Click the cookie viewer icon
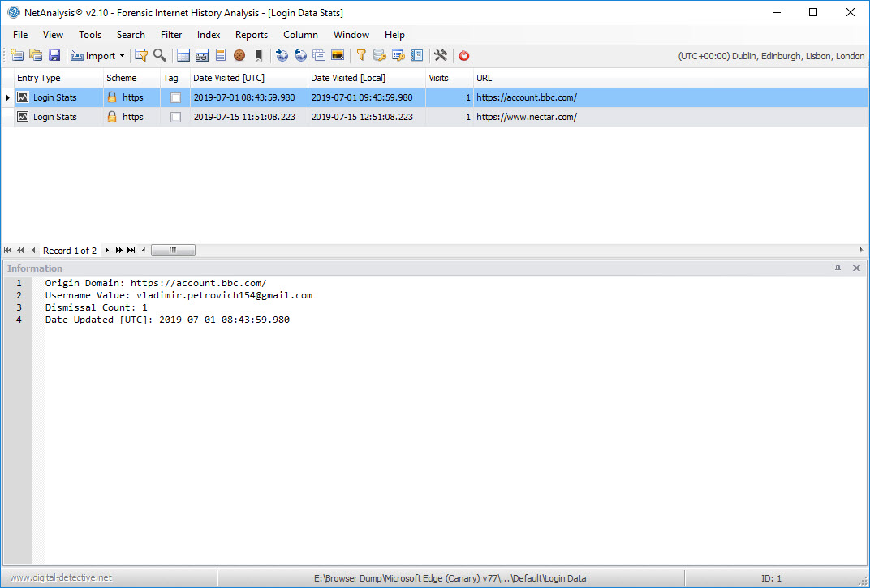The width and height of the screenshot is (870, 588). 239,55
